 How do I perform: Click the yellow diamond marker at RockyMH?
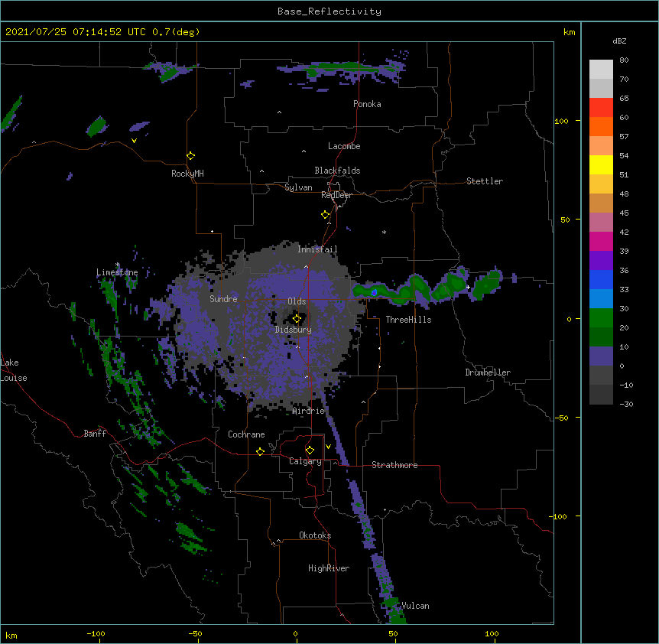pos(191,156)
